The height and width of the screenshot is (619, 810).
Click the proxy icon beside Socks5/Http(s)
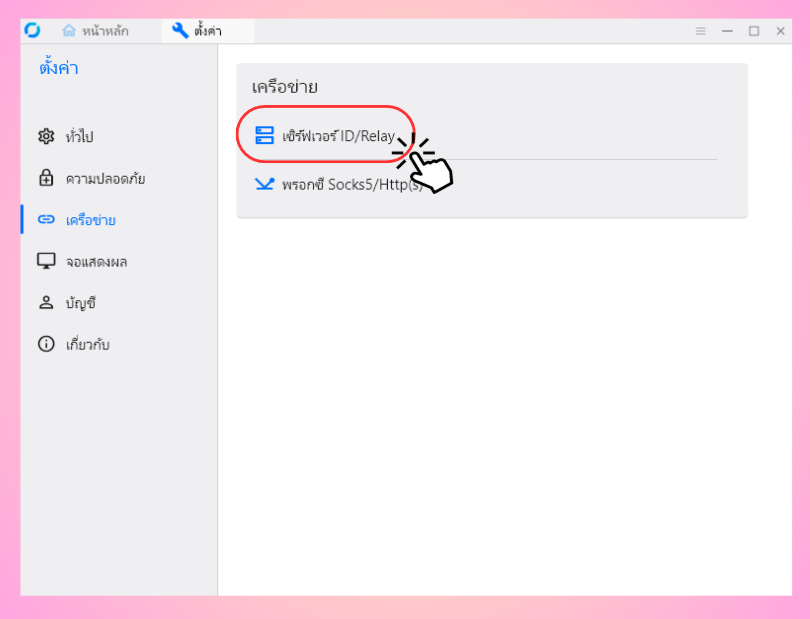point(264,183)
